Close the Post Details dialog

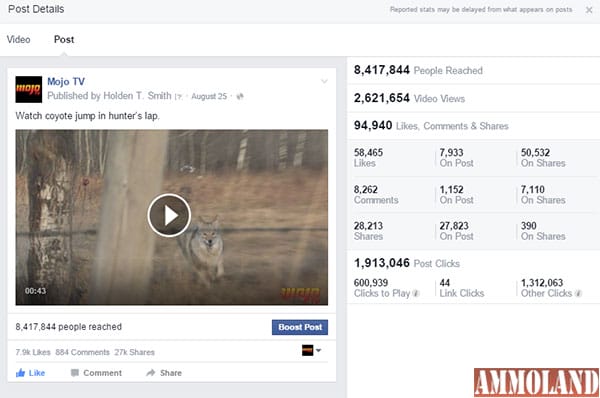point(589,10)
